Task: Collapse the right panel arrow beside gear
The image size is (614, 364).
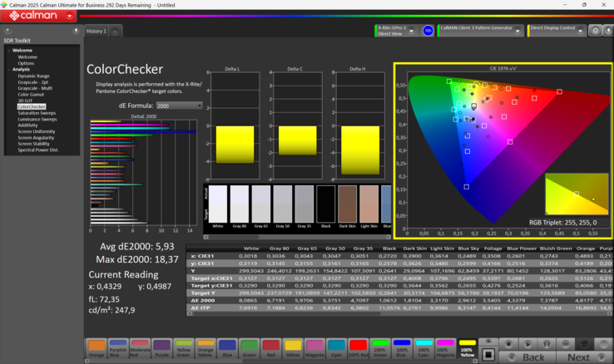Action: tap(608, 31)
